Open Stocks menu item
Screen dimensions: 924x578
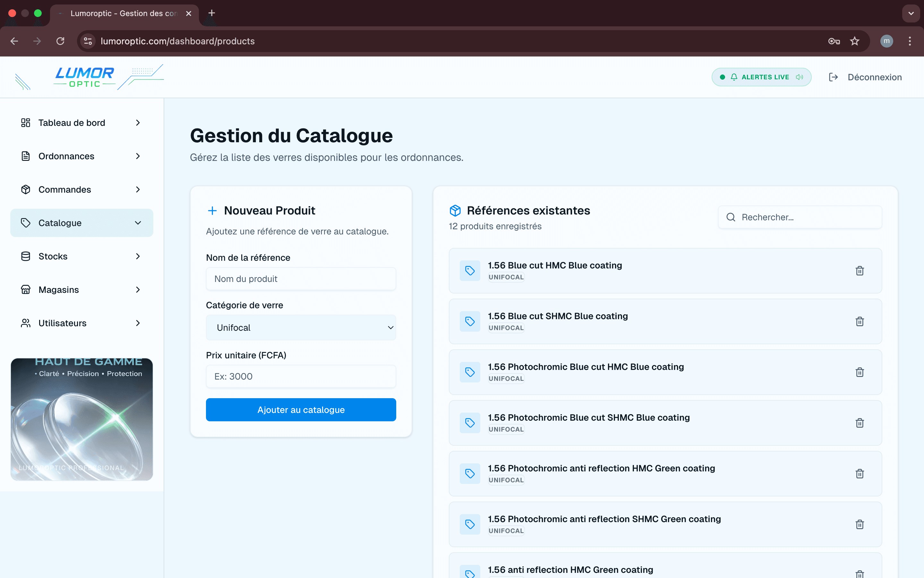point(82,256)
